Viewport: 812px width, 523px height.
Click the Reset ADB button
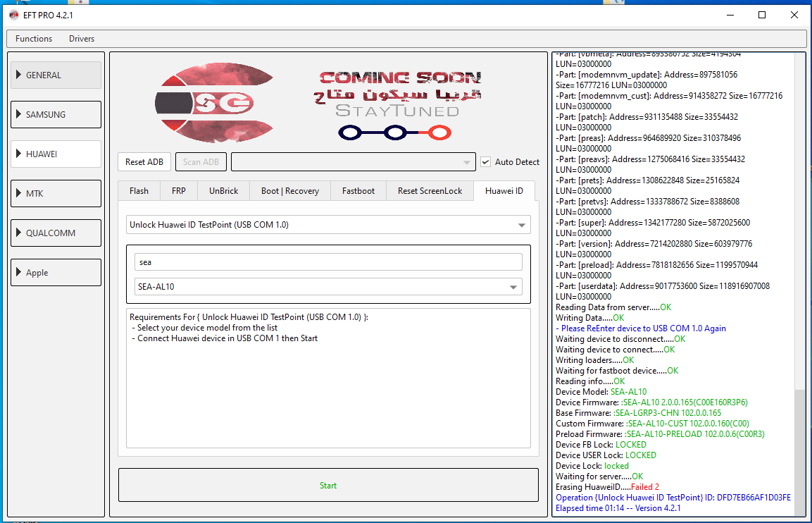[x=144, y=161]
